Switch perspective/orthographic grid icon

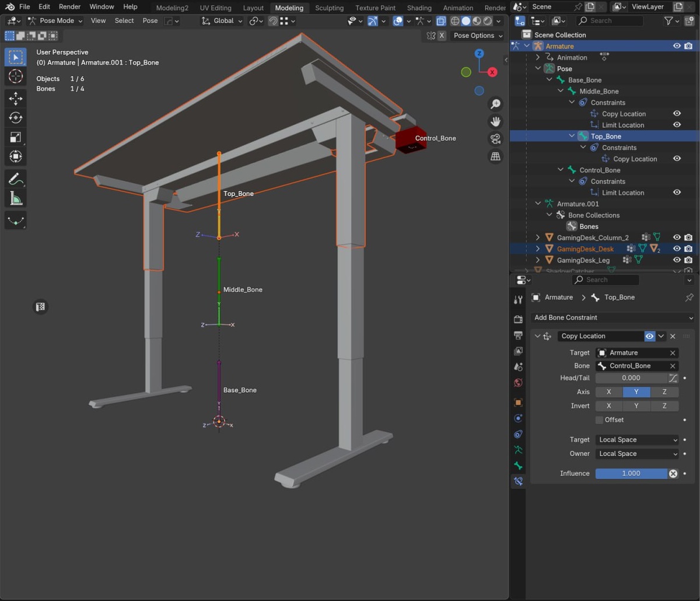(x=495, y=156)
